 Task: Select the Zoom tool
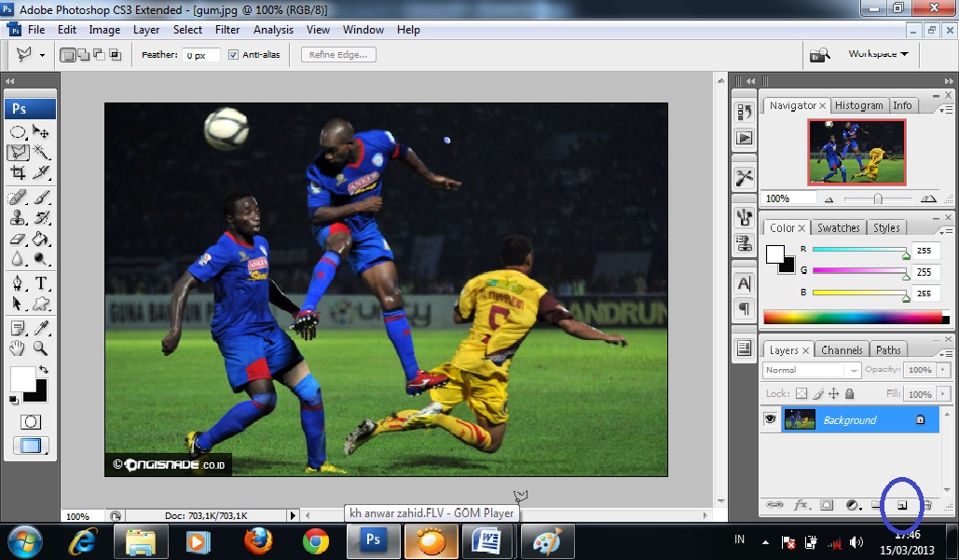click(x=41, y=348)
